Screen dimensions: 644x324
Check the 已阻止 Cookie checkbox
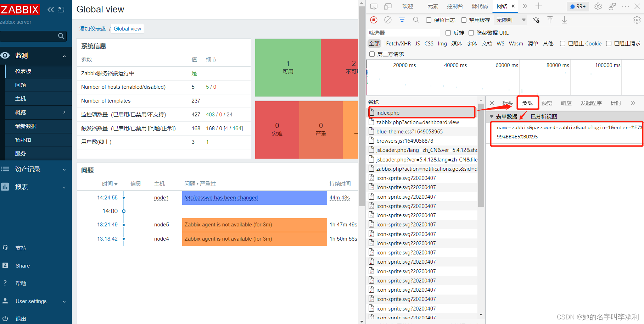(x=562, y=44)
